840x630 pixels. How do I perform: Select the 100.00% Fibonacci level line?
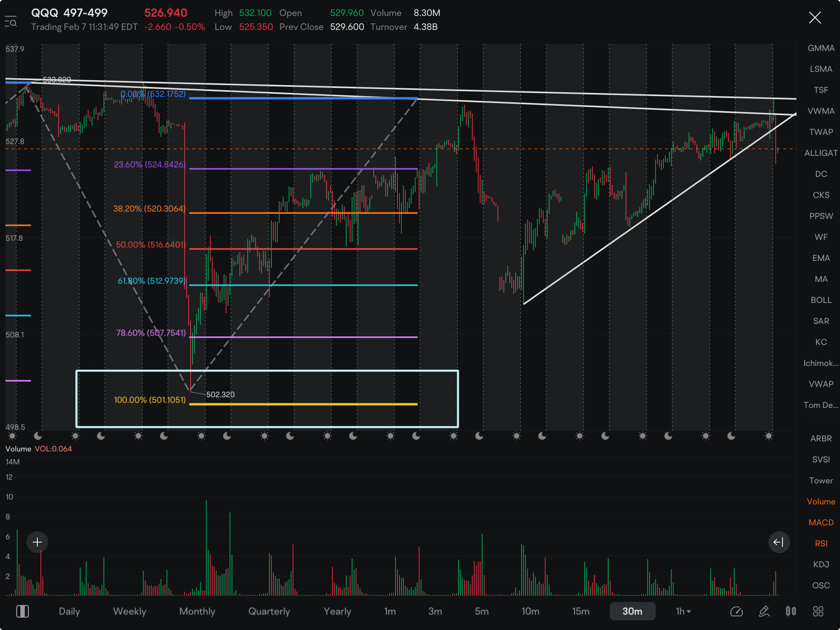pos(303,404)
